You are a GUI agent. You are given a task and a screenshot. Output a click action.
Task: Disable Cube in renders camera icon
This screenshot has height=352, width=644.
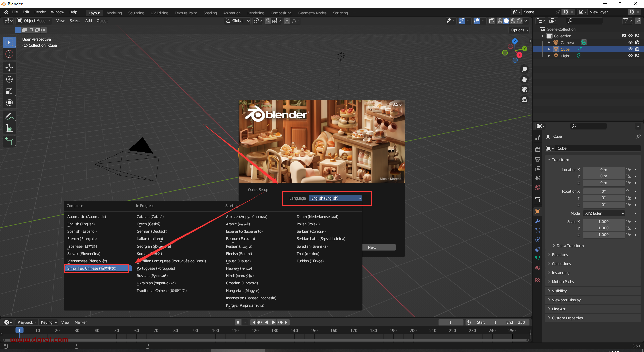[637, 49]
